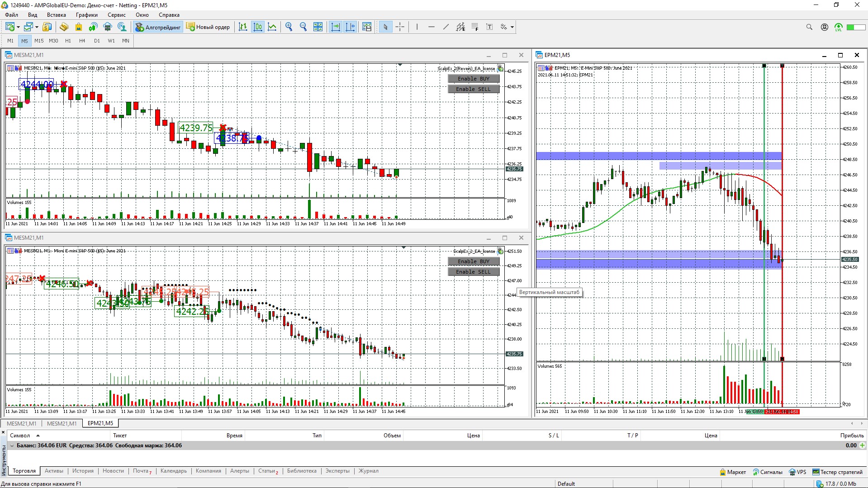
Task: Select the vertical line drawing tool
Action: (x=417, y=27)
